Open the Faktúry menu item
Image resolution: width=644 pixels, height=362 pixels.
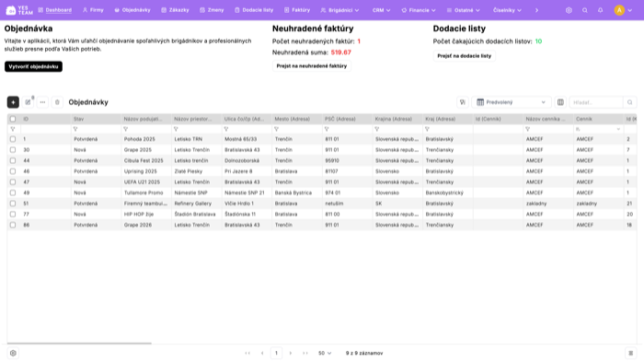click(x=297, y=10)
